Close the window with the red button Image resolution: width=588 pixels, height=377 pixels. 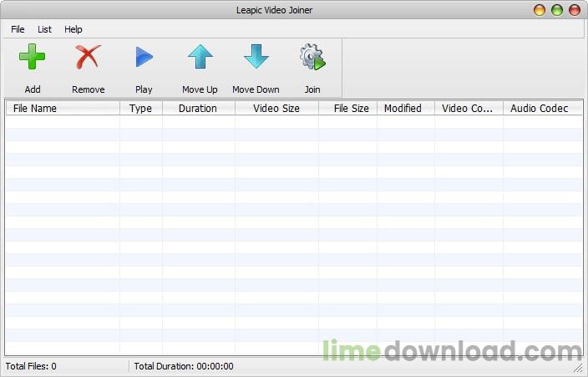(575, 10)
